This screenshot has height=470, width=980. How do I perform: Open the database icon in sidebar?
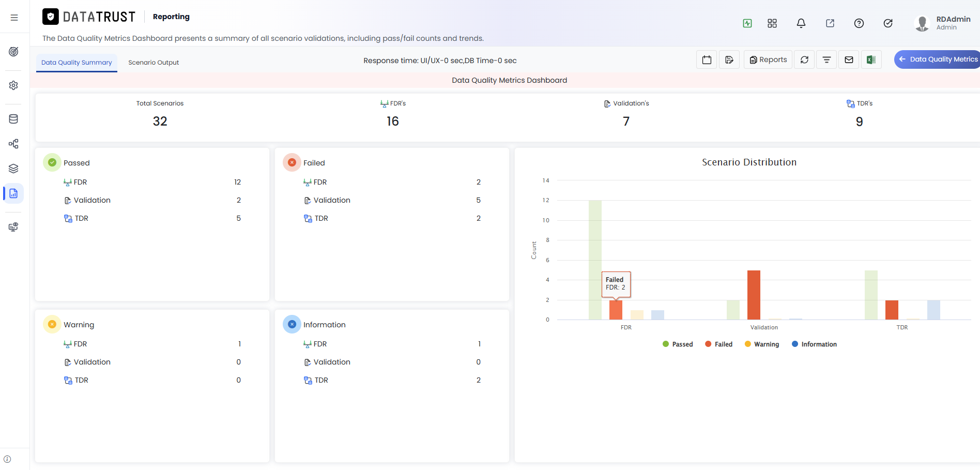(14, 119)
